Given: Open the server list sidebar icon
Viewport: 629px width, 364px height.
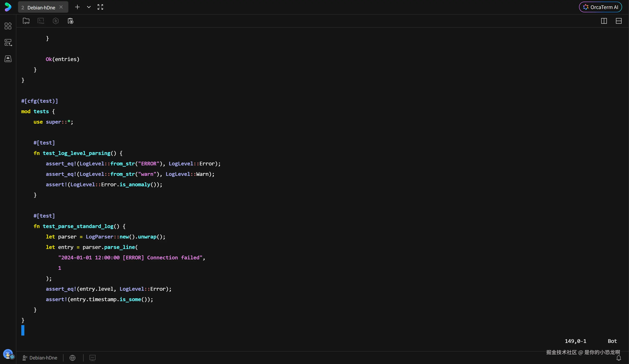Looking at the screenshot, I should [8, 42].
